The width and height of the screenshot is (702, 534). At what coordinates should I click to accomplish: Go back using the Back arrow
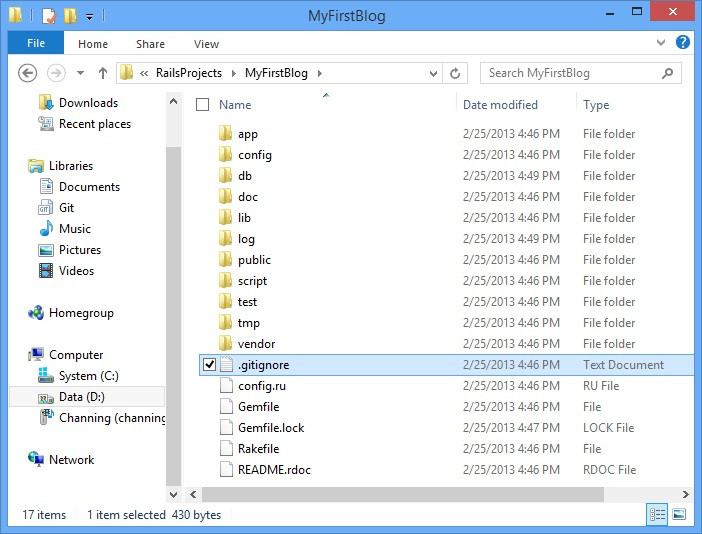[x=27, y=73]
